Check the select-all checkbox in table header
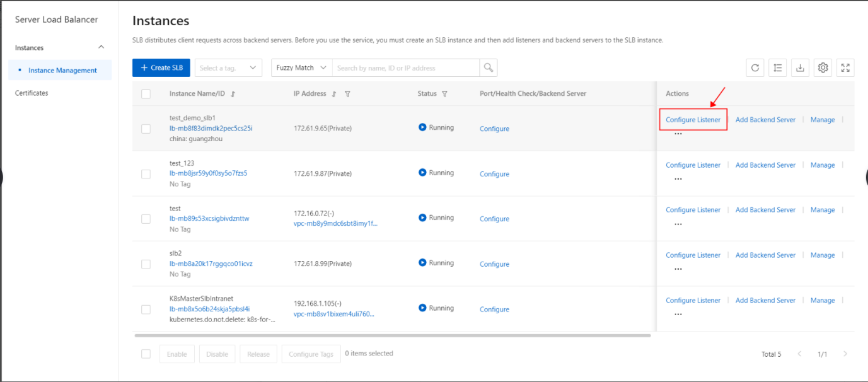The image size is (868, 382). click(146, 94)
